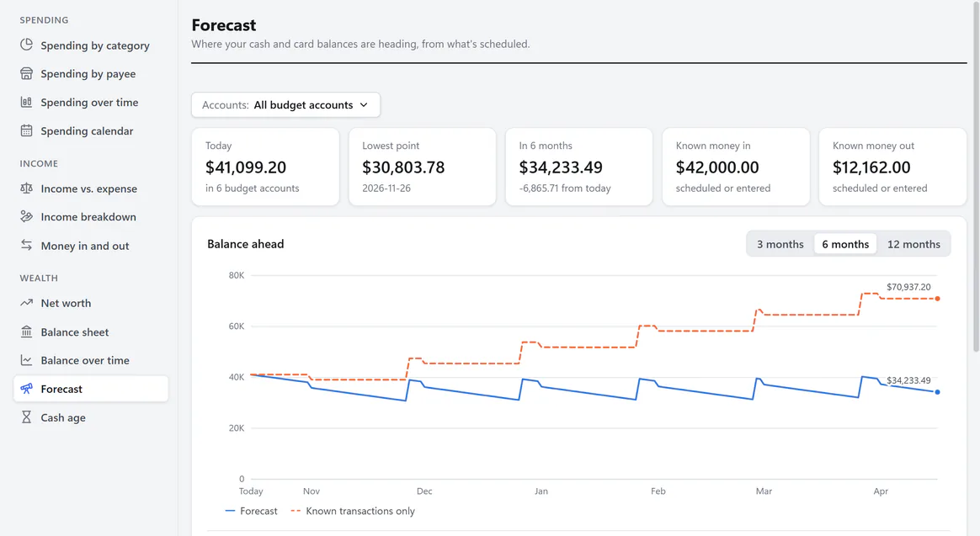
Task: Click the -6,865.71 from today text
Action: pos(564,188)
